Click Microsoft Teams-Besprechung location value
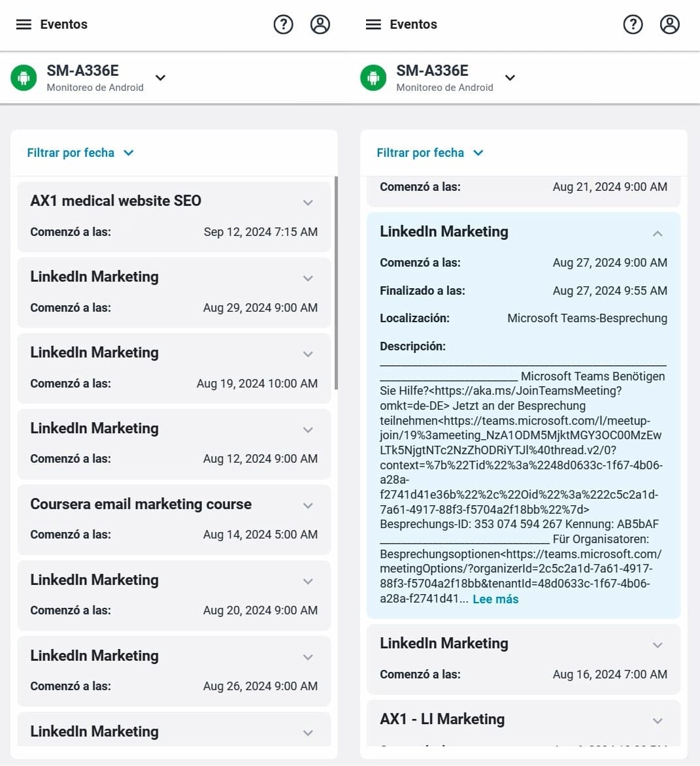Image resolution: width=700 pixels, height=766 pixels. tap(587, 318)
